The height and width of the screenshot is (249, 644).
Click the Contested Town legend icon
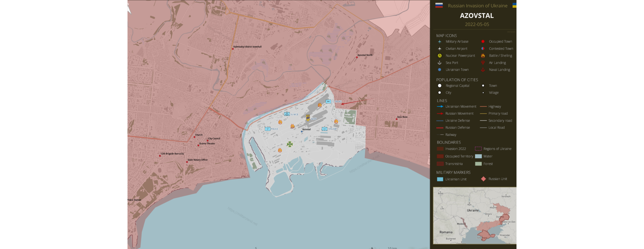483,49
